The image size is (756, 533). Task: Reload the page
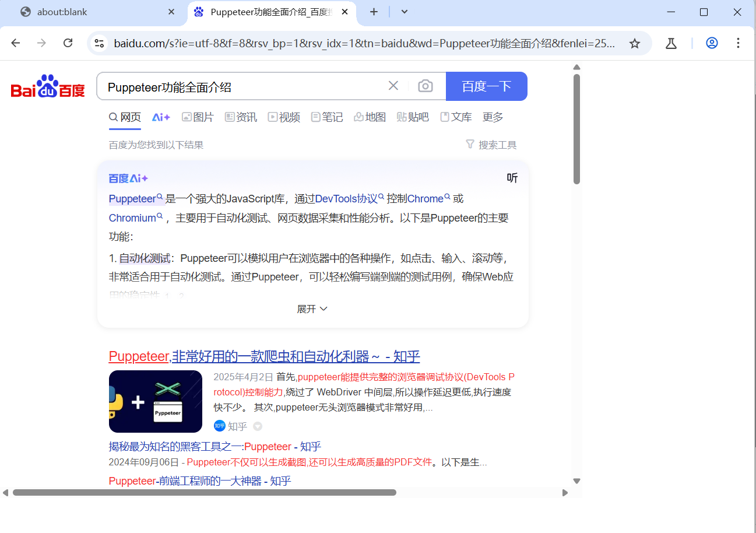pyautogui.click(x=68, y=43)
